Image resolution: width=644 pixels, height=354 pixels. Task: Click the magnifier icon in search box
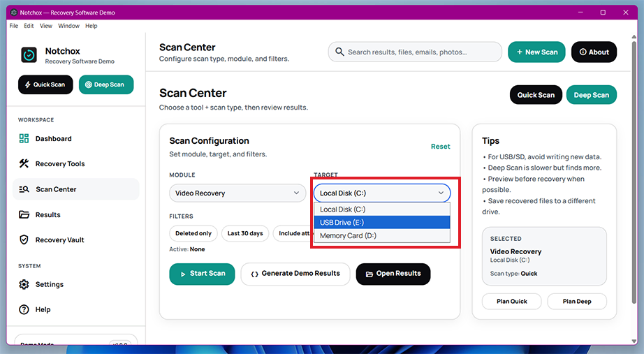tap(339, 52)
